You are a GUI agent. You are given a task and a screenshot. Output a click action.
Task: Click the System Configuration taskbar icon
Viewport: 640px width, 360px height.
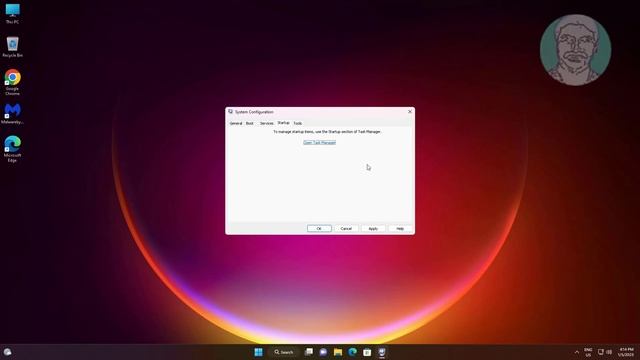[x=382, y=352]
